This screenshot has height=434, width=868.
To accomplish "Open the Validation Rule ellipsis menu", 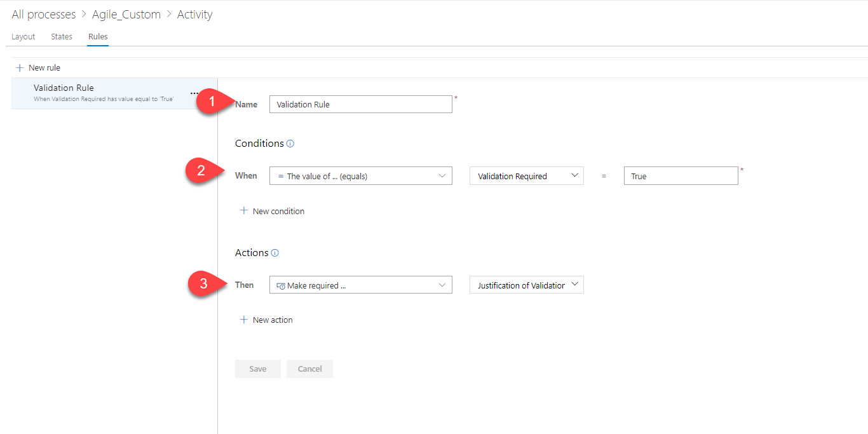I will click(194, 93).
